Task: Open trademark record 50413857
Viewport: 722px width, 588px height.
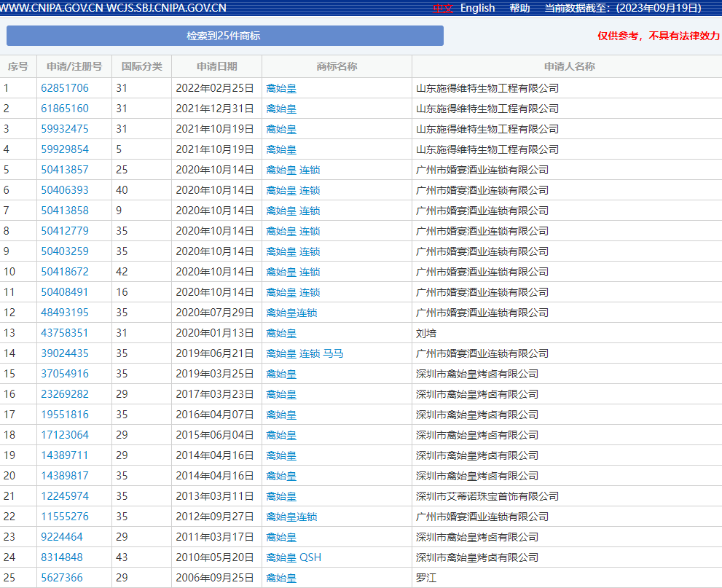Action: tap(65, 170)
